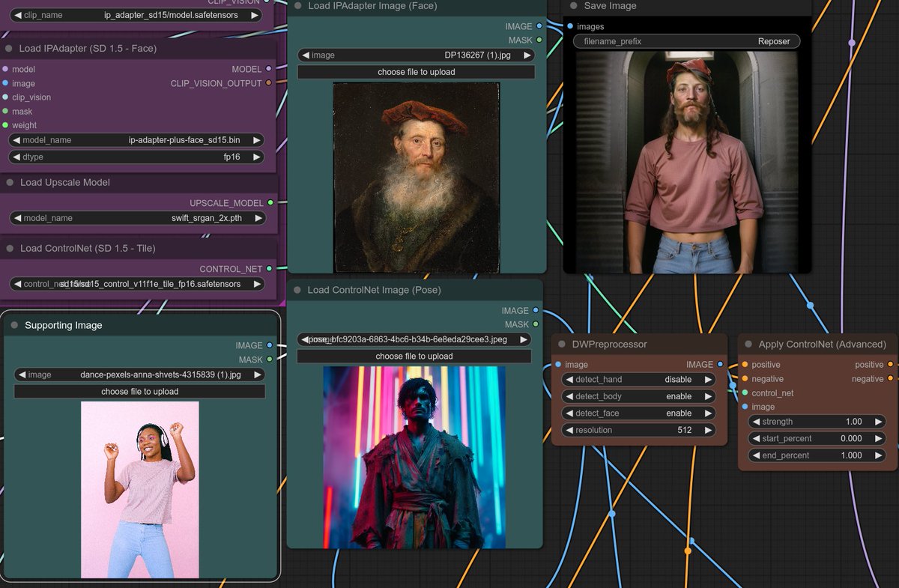This screenshot has width=899, height=588.
Task: Click choose file to upload in Load ControlNet Image (Pose)
Action: tap(414, 356)
